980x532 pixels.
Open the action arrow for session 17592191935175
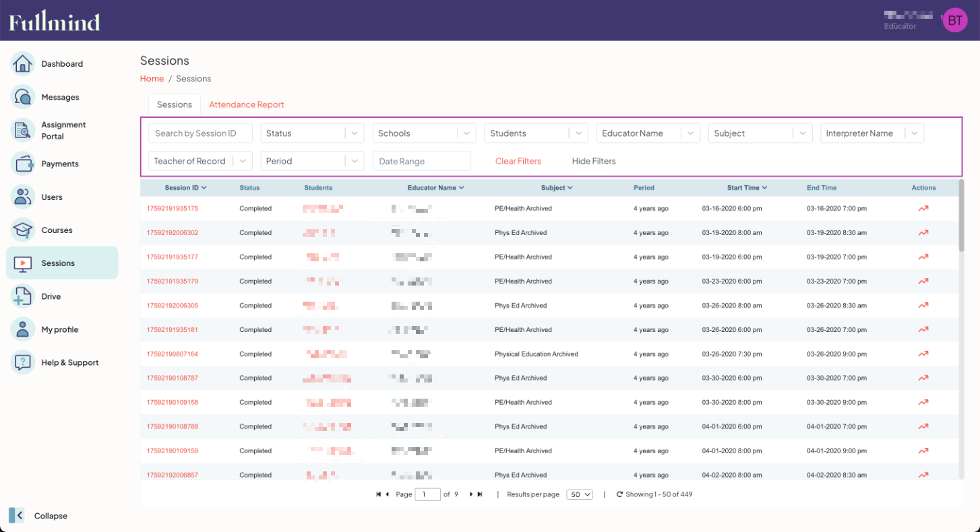click(923, 208)
